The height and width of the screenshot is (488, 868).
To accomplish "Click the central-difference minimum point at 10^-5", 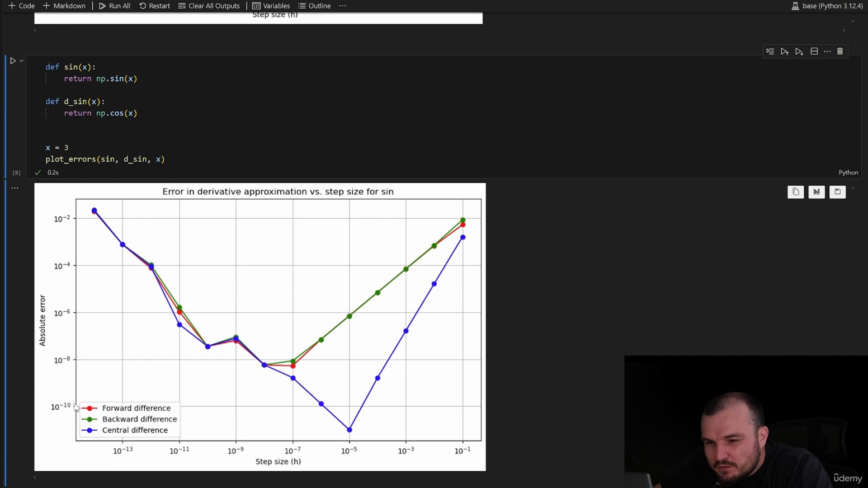I will point(349,430).
